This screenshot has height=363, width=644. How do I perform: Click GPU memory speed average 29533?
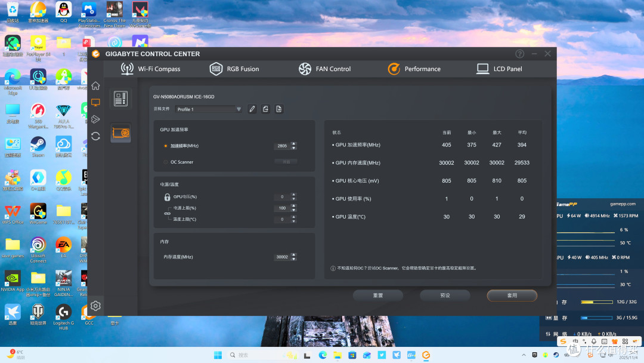click(522, 163)
